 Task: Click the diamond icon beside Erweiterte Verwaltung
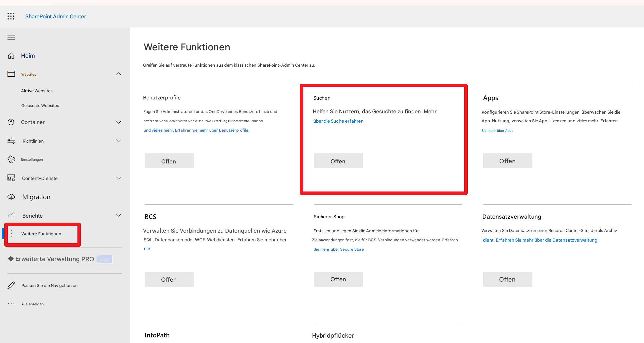(x=11, y=259)
